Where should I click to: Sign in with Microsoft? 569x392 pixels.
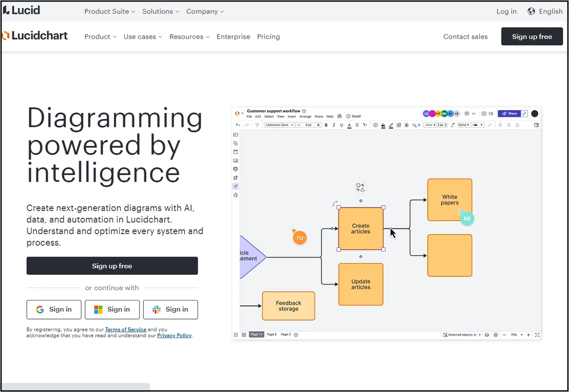click(x=112, y=309)
